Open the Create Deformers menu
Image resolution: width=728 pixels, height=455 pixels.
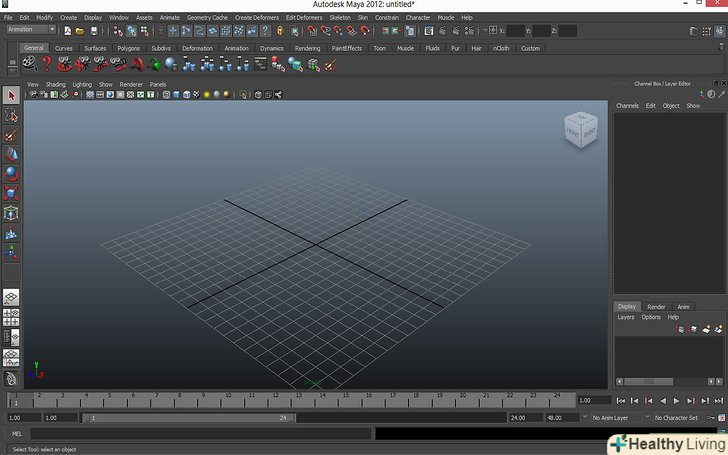click(x=257, y=17)
